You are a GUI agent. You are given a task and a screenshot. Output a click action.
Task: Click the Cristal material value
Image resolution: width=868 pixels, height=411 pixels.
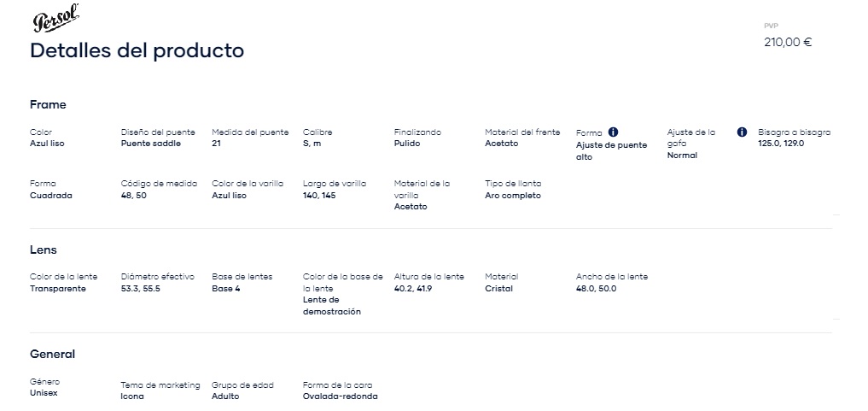point(498,289)
